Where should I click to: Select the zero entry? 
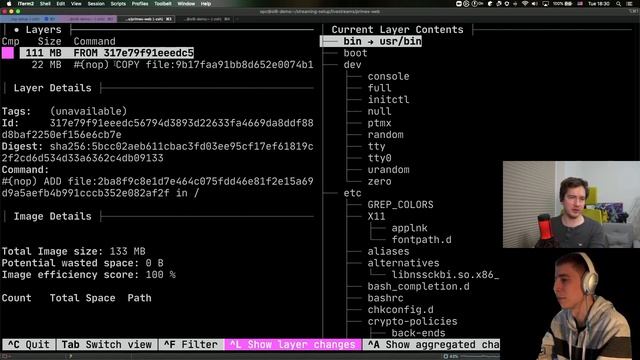click(x=379, y=182)
